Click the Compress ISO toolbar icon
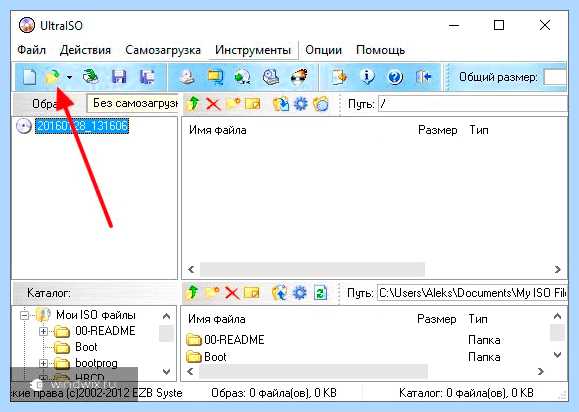579x412 pixels. (215, 77)
